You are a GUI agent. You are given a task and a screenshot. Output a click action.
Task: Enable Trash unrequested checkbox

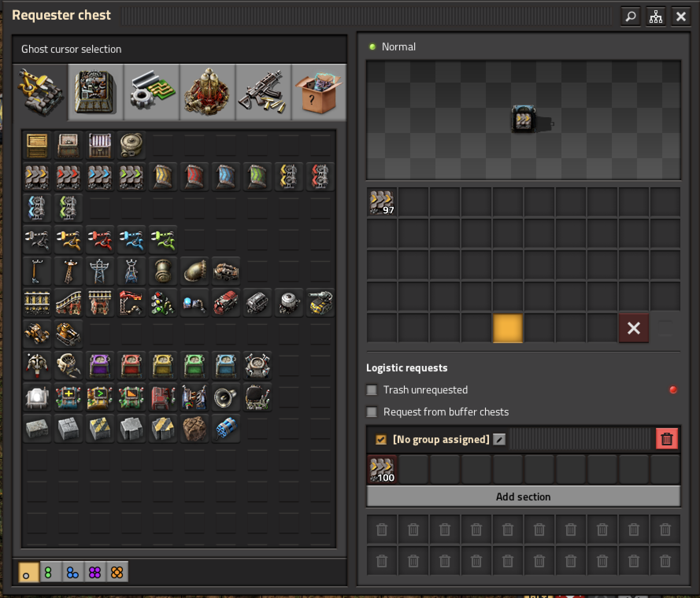point(372,389)
